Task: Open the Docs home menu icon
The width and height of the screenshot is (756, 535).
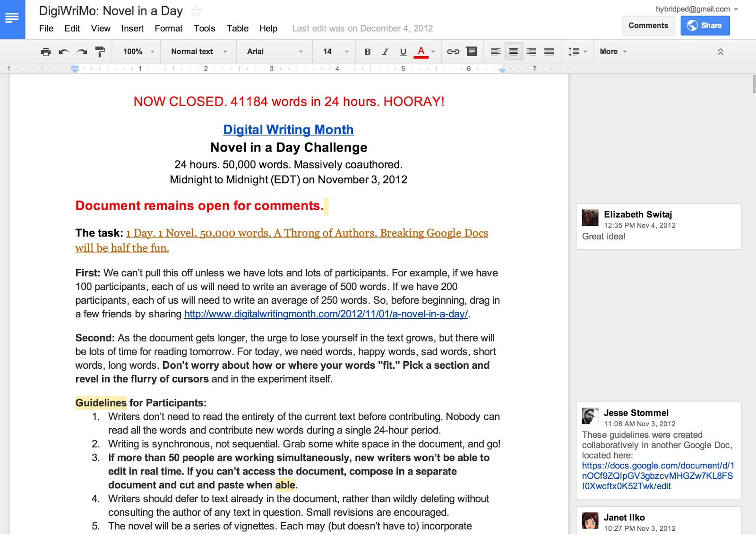Action: (x=12, y=19)
